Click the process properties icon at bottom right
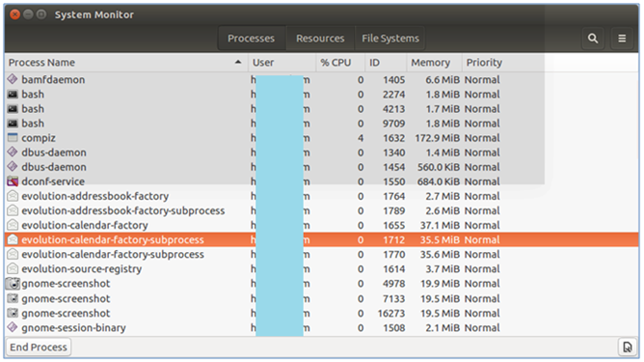644x362 pixels. [628, 347]
